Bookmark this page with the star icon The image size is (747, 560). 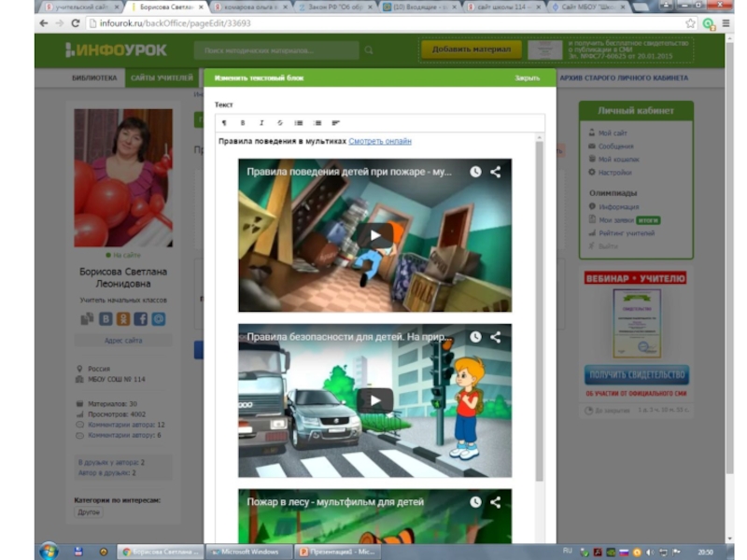pos(691,23)
